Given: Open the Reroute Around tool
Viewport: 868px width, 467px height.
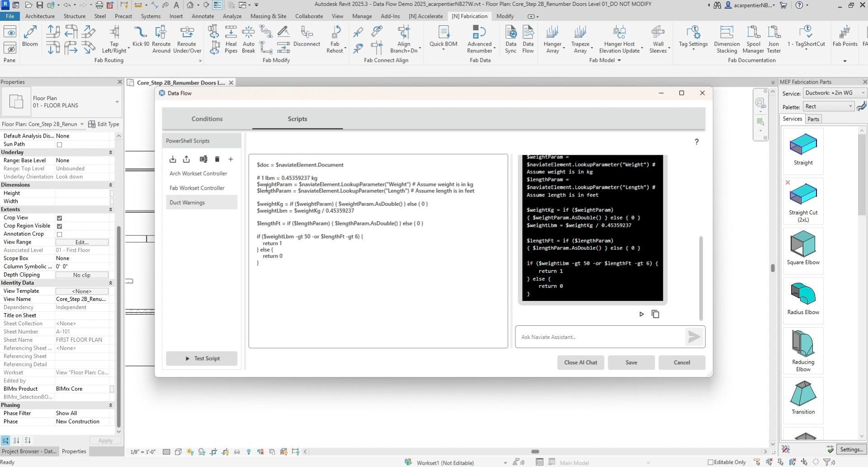Looking at the screenshot, I should [x=161, y=39].
